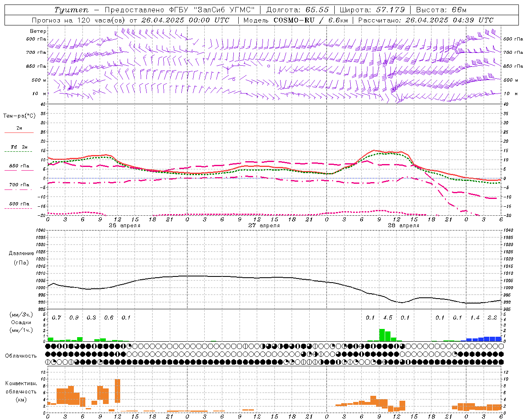Click the "Облачность" cloud cover label
Viewport: 525px width, 420px height.
pos(21,356)
